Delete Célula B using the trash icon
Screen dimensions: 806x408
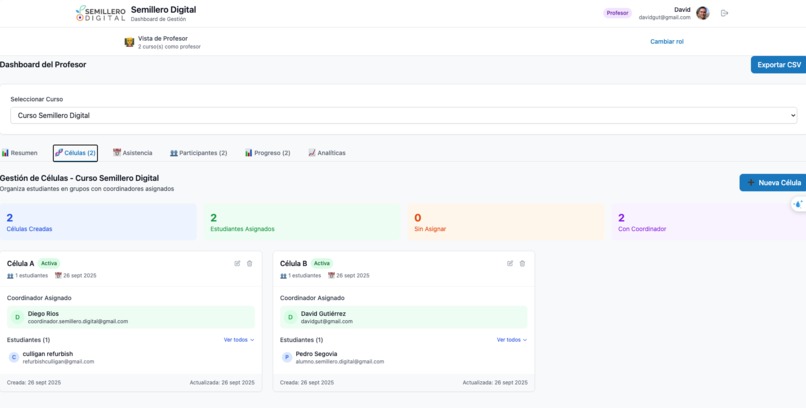pos(522,264)
